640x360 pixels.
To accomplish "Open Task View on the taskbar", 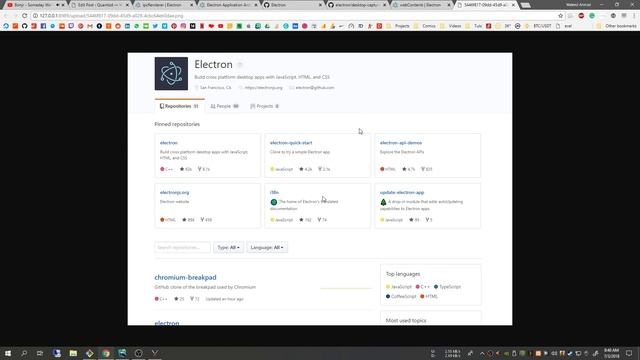I will coord(40,353).
